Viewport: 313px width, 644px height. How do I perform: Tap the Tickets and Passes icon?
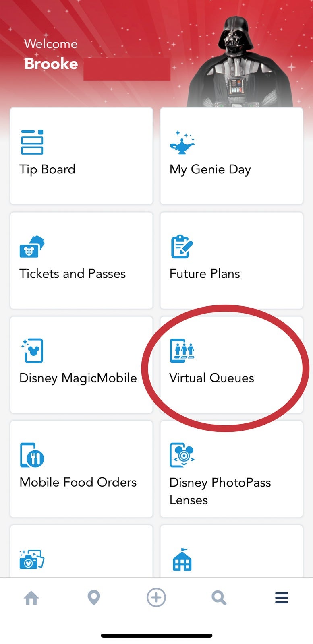coord(32,246)
